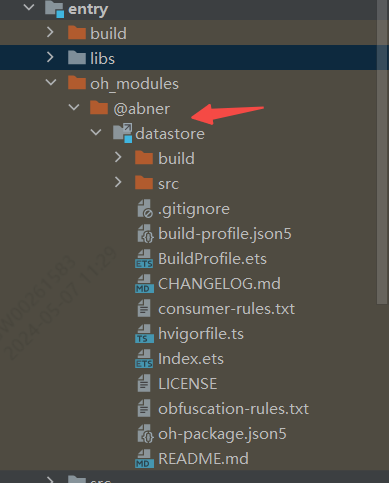Open consumer-rules.txt file name
The image size is (389, 483).
coord(226,309)
